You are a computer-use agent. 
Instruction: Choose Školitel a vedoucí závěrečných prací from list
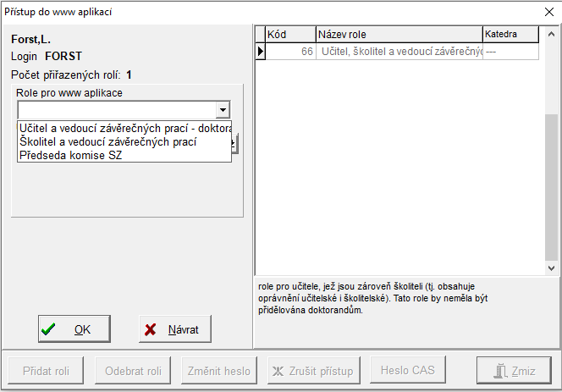click(x=107, y=141)
